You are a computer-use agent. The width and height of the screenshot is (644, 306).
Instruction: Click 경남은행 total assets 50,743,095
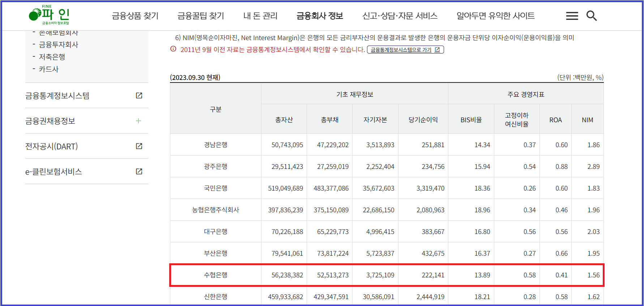287,145
